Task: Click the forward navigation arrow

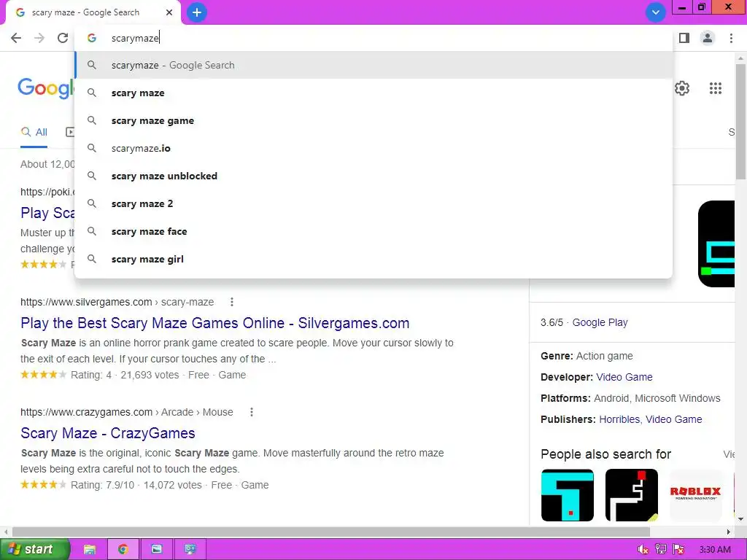Action: coord(39,38)
